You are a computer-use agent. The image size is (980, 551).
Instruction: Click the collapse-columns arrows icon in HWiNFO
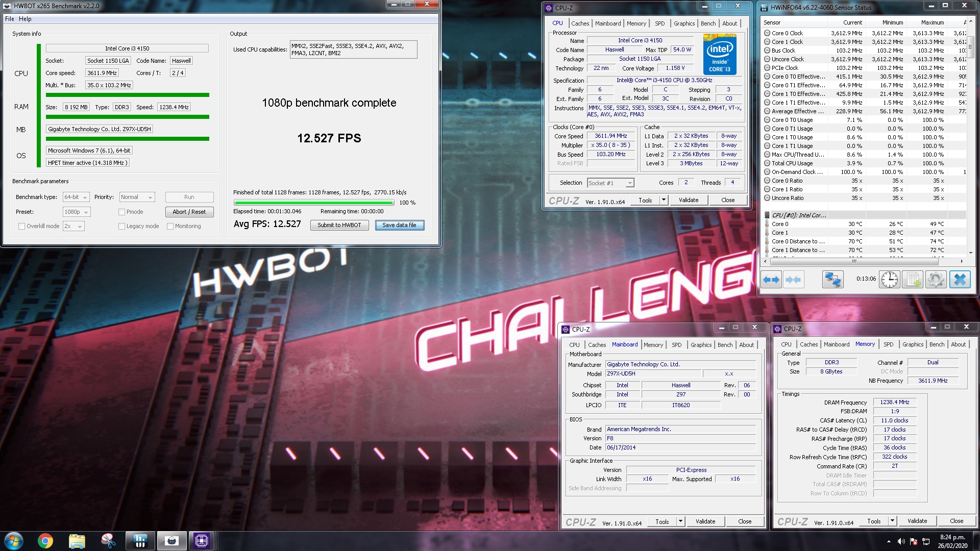tap(793, 280)
